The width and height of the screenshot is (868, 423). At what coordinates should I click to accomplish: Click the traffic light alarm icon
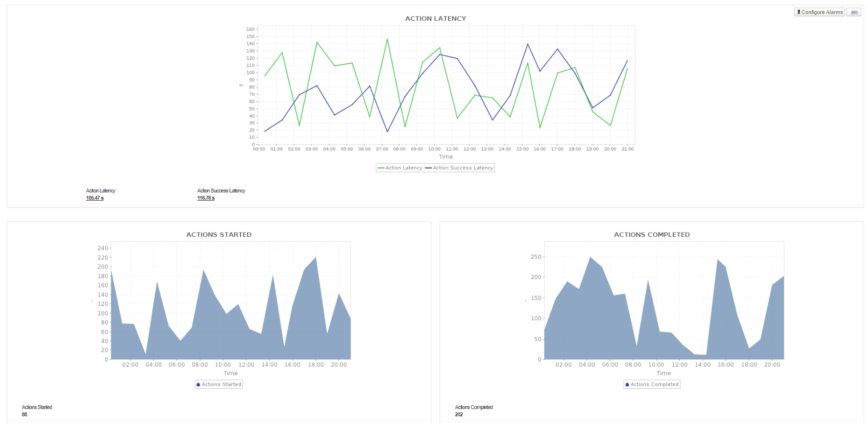click(799, 12)
